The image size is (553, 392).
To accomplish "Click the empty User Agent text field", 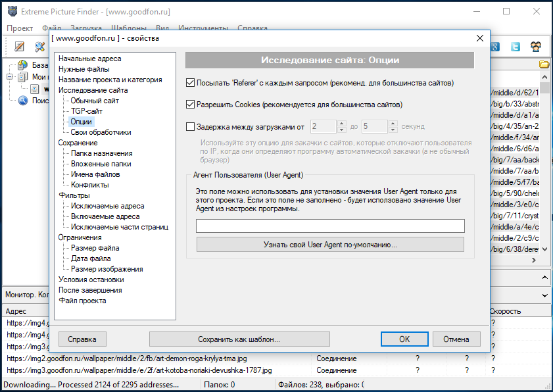I will [x=330, y=226].
